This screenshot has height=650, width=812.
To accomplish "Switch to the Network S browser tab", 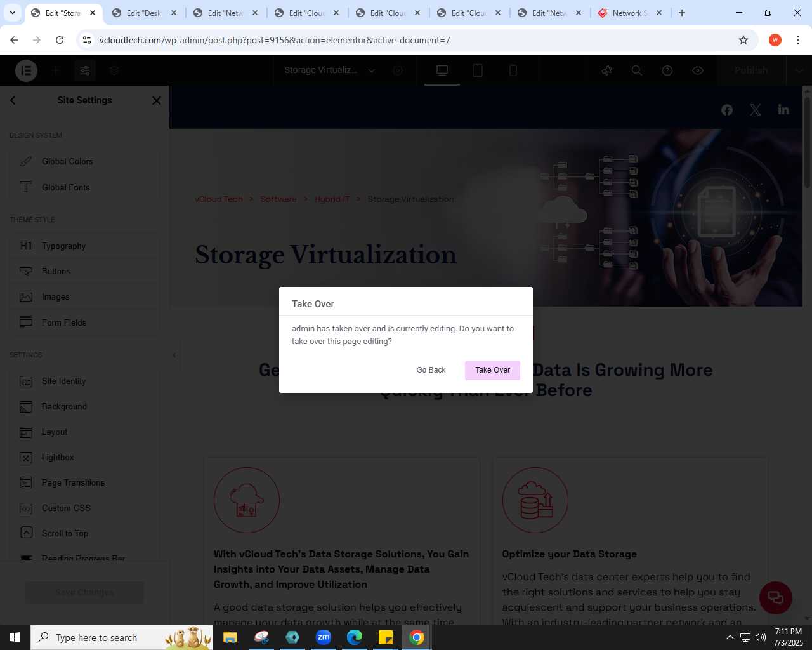I will (x=630, y=13).
